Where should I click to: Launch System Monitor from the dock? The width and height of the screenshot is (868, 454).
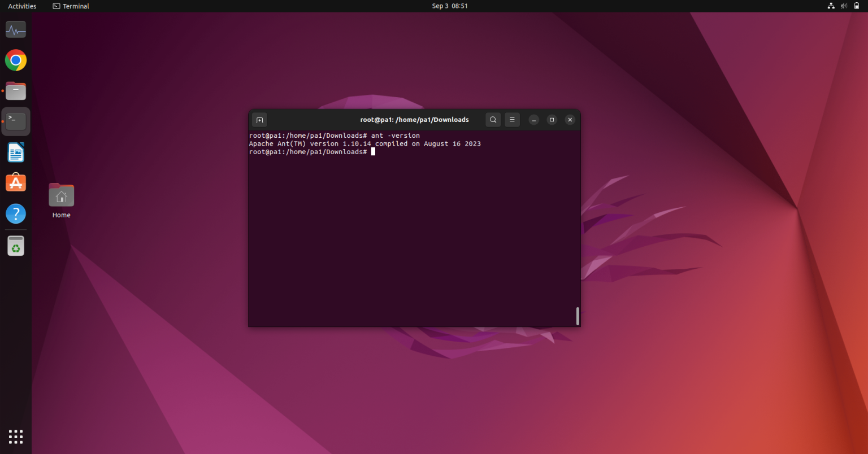15,29
